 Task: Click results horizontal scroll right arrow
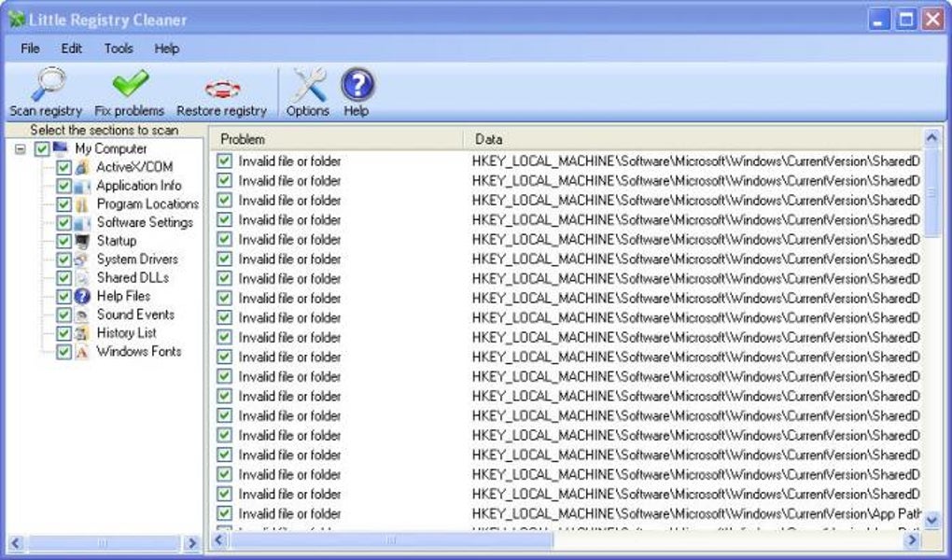point(913,539)
